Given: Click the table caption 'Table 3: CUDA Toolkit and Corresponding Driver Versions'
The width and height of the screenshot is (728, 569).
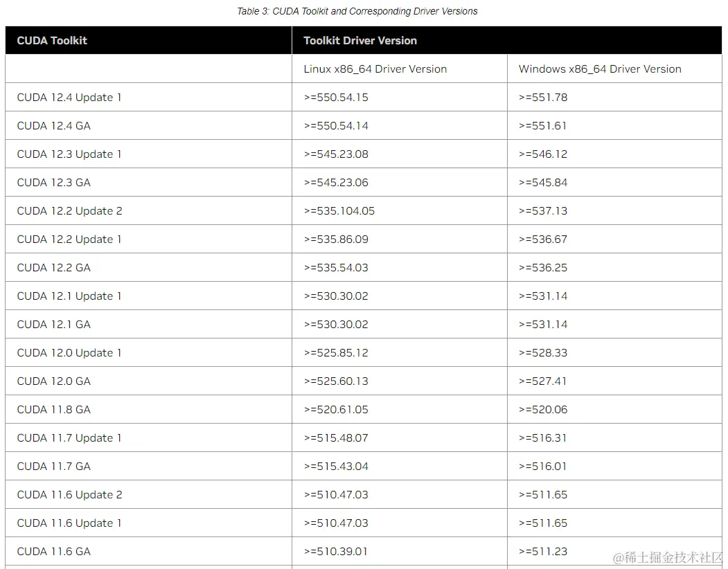Looking at the screenshot, I should tap(357, 11).
